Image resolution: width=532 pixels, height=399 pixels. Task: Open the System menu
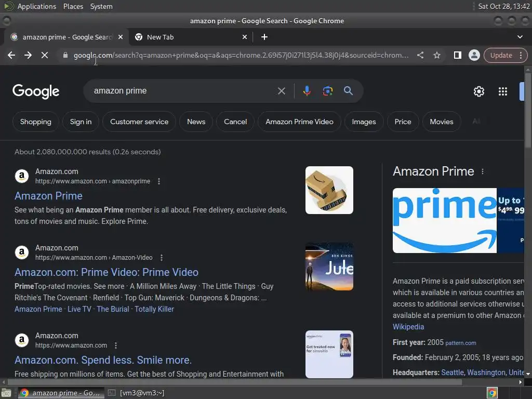[101, 6]
